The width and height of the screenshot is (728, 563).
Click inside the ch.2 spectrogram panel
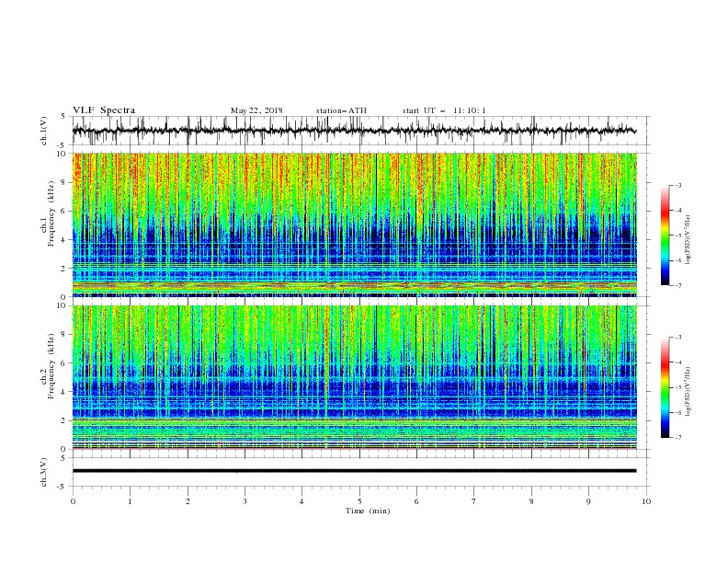pos(354,377)
